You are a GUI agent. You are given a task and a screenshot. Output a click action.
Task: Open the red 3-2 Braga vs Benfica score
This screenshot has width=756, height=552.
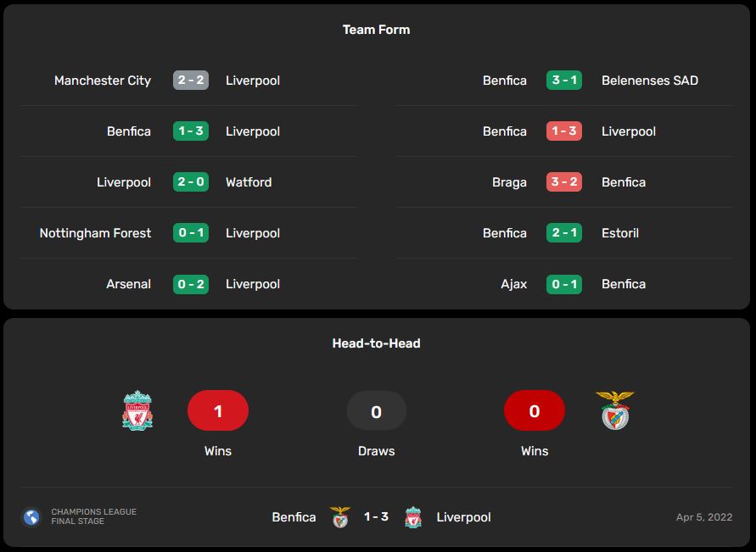(564, 182)
